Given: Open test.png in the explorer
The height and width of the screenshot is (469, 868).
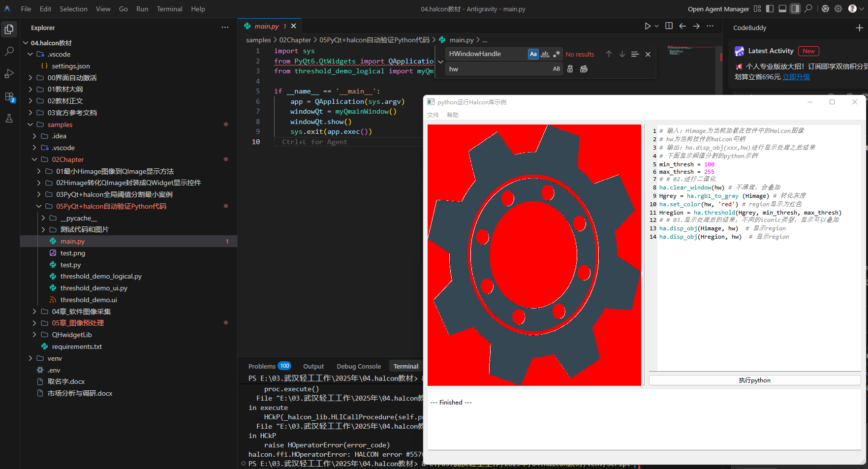Looking at the screenshot, I should 73,253.
